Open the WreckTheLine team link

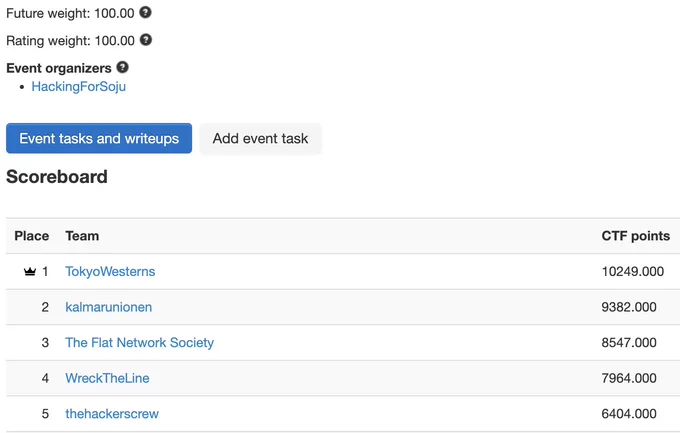107,378
